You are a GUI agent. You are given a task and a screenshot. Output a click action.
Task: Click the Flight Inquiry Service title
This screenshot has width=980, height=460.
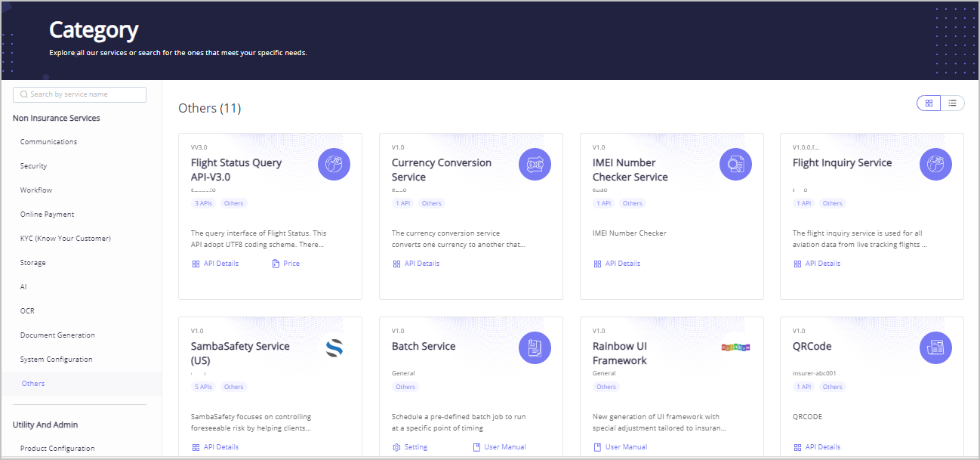pos(842,162)
